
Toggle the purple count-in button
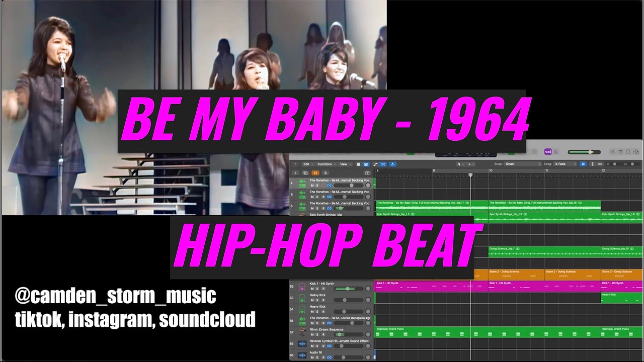click(x=548, y=152)
